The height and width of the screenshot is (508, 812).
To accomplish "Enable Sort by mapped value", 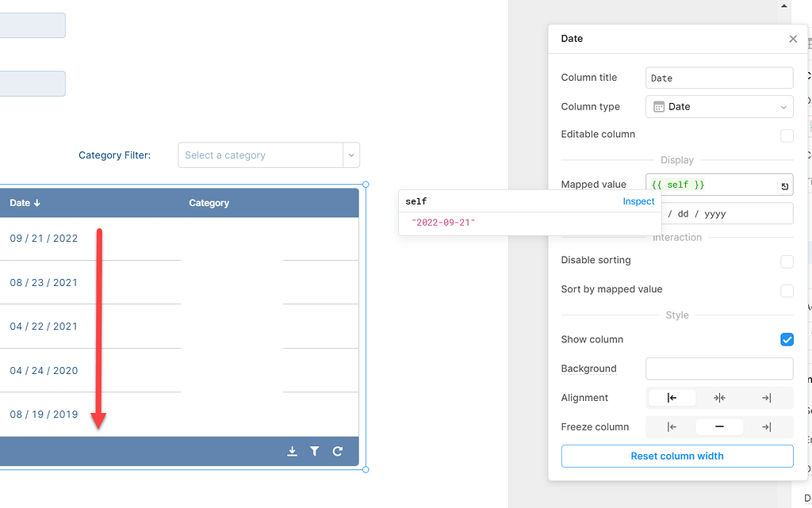I will coord(787,290).
